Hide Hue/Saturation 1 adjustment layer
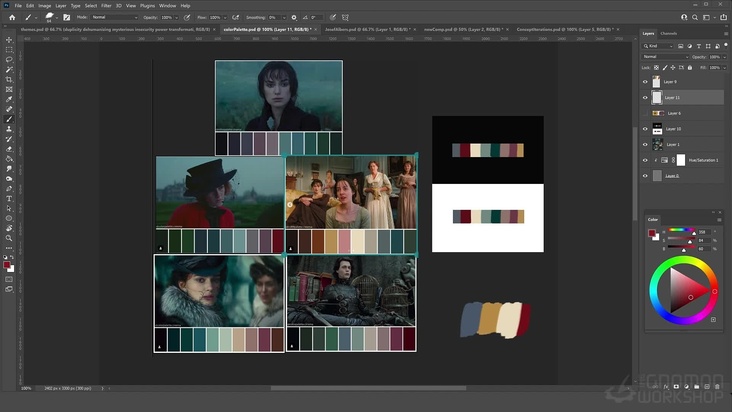The width and height of the screenshot is (732, 412). coord(645,160)
